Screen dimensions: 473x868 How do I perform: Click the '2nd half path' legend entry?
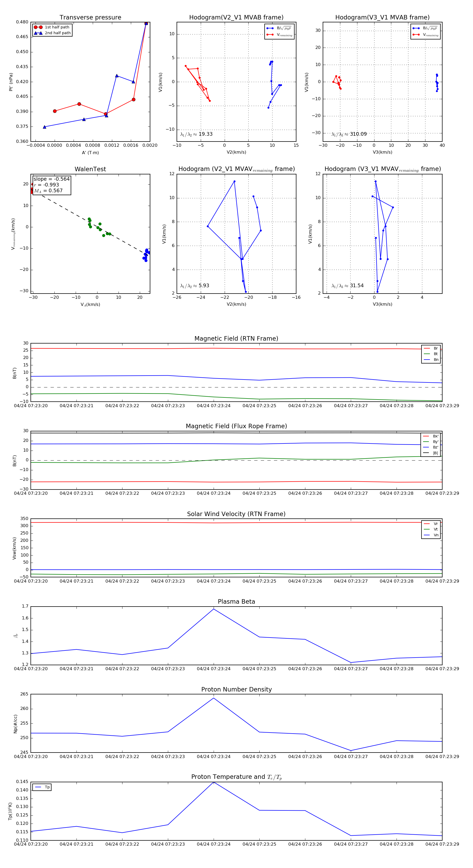pyautogui.click(x=52, y=33)
